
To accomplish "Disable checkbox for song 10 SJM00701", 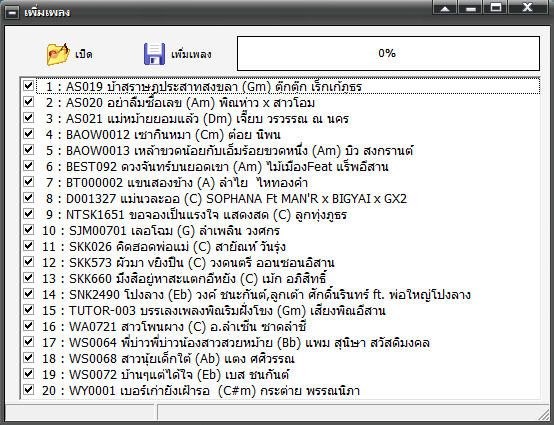I will pyautogui.click(x=28, y=230).
